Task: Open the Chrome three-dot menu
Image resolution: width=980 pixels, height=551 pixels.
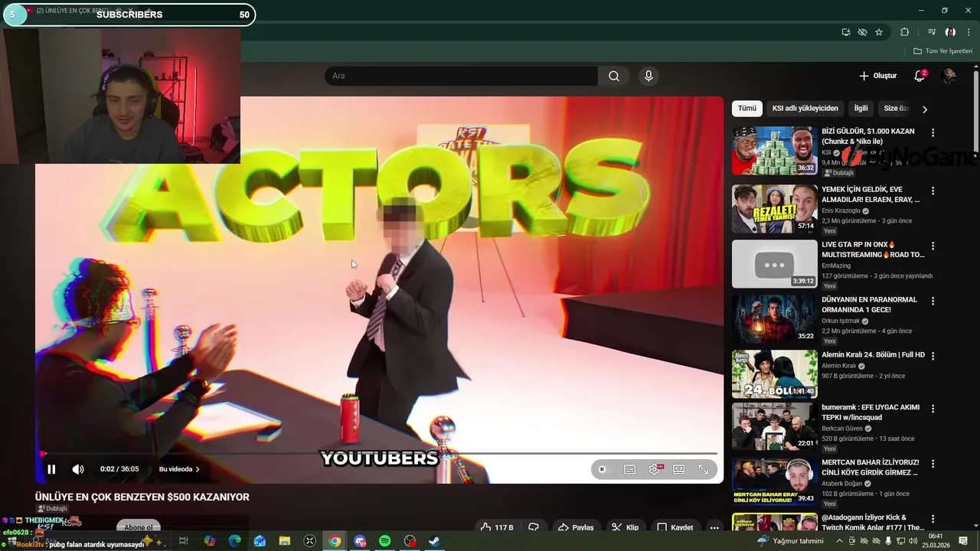Action: coord(969,32)
